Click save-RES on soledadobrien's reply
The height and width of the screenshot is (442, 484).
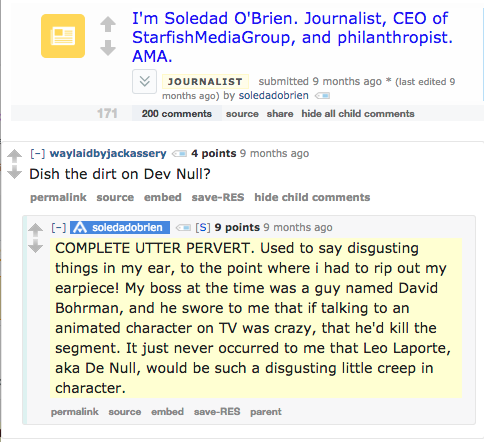coord(217,412)
